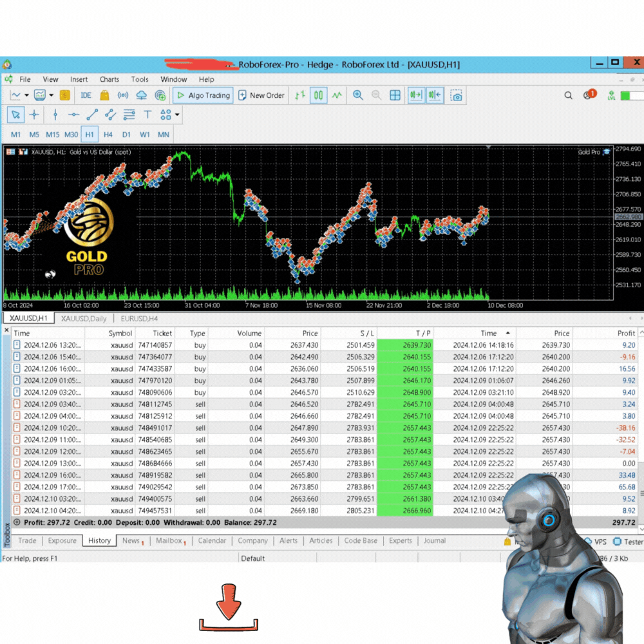Click the cloud VPS icon in the toolbar

(141, 95)
